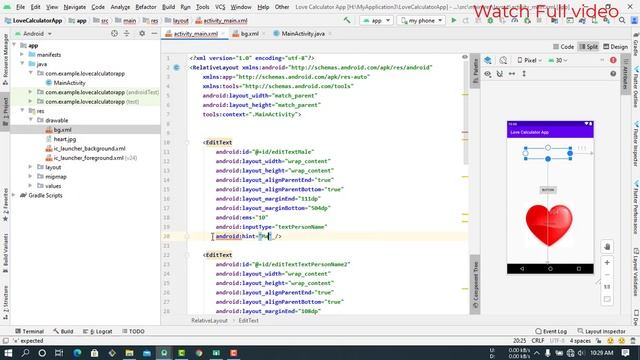Open the TODO tool window
This screenshot has height=360, width=640.
pos(133,331)
